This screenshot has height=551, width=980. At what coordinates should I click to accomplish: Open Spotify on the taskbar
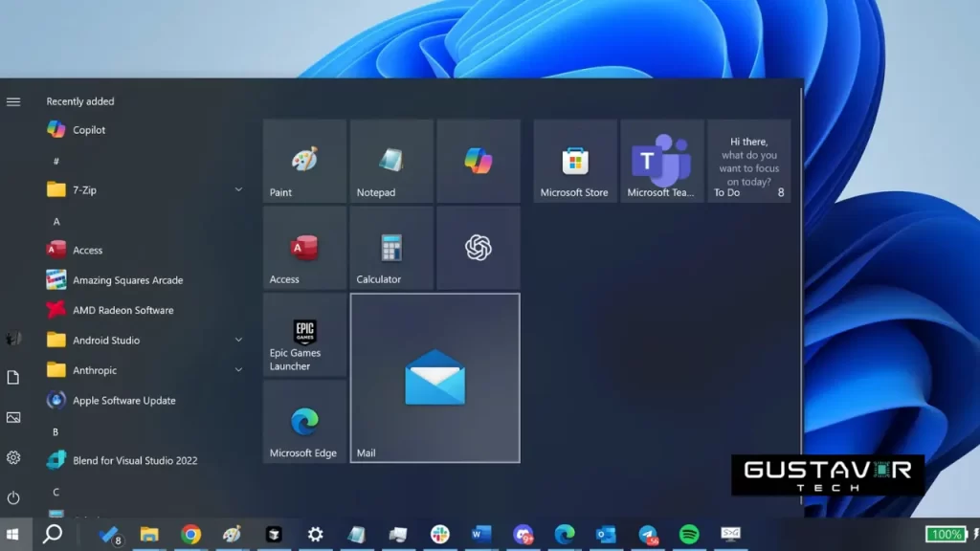689,535
